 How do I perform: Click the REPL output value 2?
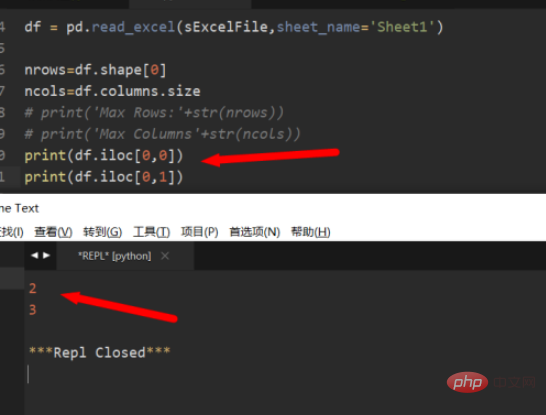32,288
